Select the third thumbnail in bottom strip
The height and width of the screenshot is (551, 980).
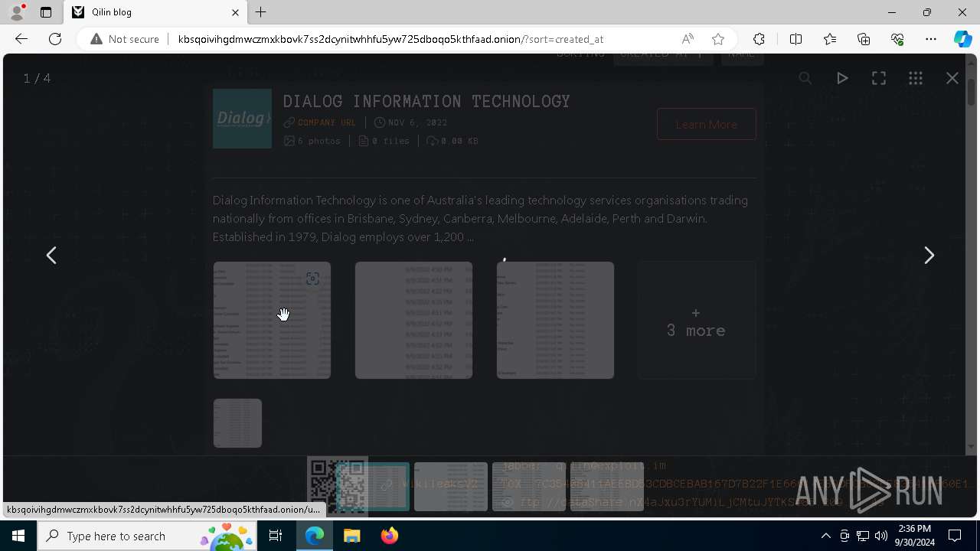pos(529,487)
